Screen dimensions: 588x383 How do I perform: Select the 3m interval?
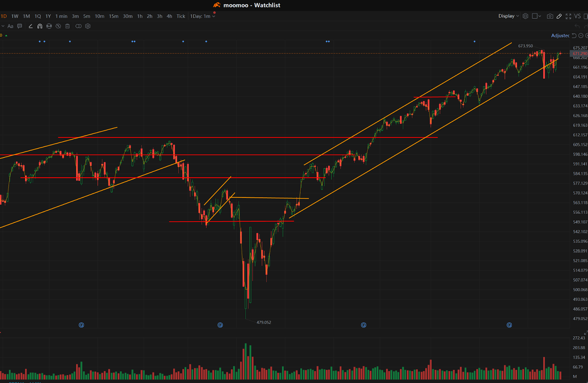click(75, 16)
